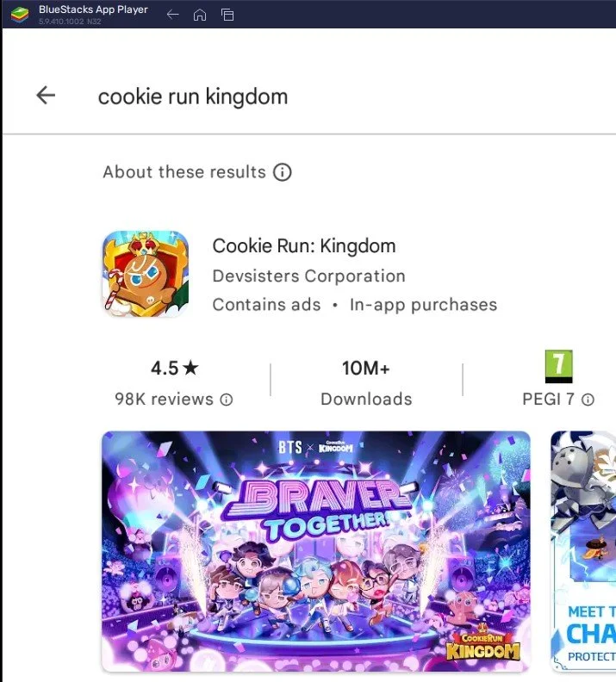Click the In-app purchases label

[423, 305]
